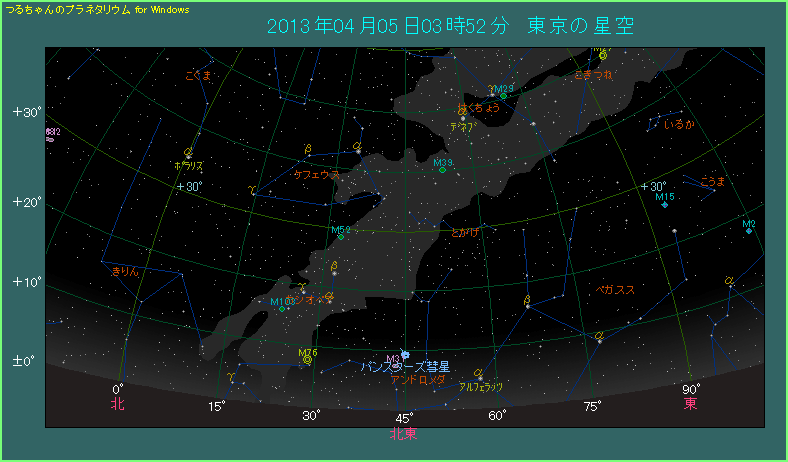788x462 pixels.
Task: Click the M29 cluster marker
Action: pos(504,96)
